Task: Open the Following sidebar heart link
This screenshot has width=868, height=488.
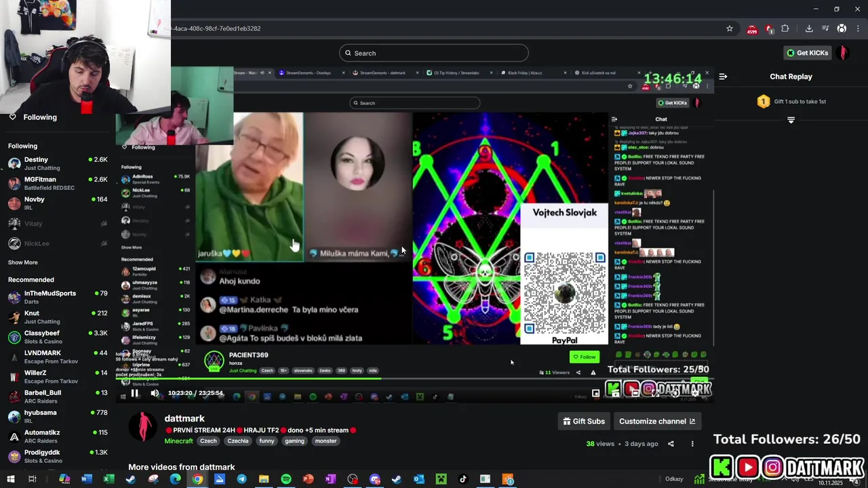Action: click(x=33, y=117)
